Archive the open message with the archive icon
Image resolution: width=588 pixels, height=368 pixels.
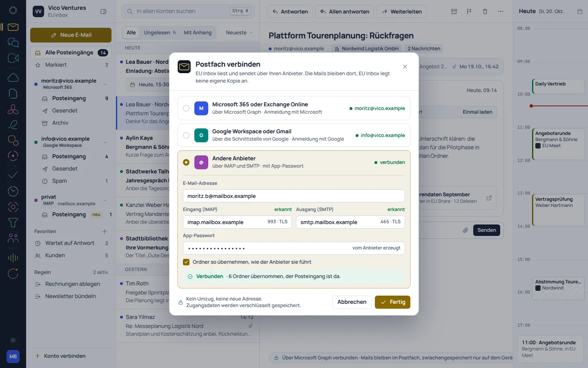coord(454,11)
